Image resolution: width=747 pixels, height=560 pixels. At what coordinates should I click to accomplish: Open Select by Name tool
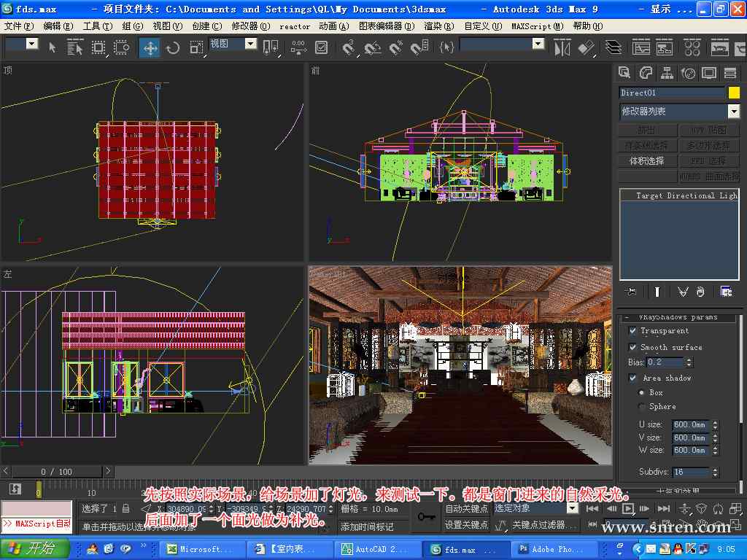[x=75, y=47]
